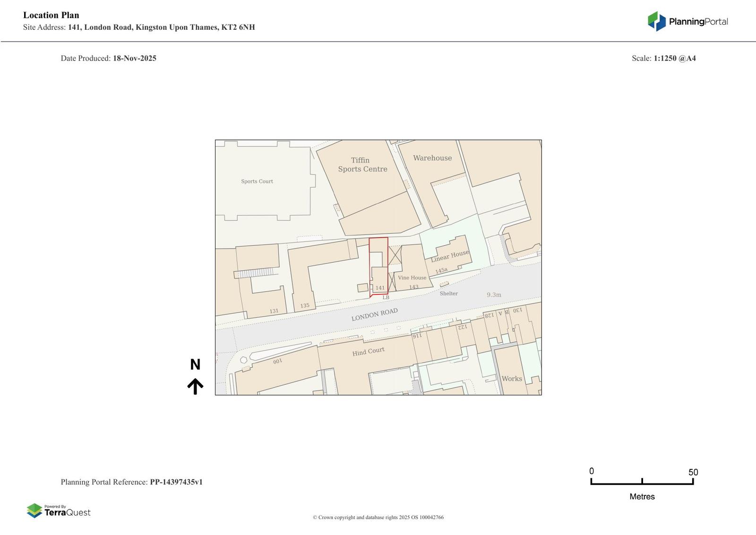
Task: Click the 0 to 50 metres scale bar
Action: [x=642, y=481]
